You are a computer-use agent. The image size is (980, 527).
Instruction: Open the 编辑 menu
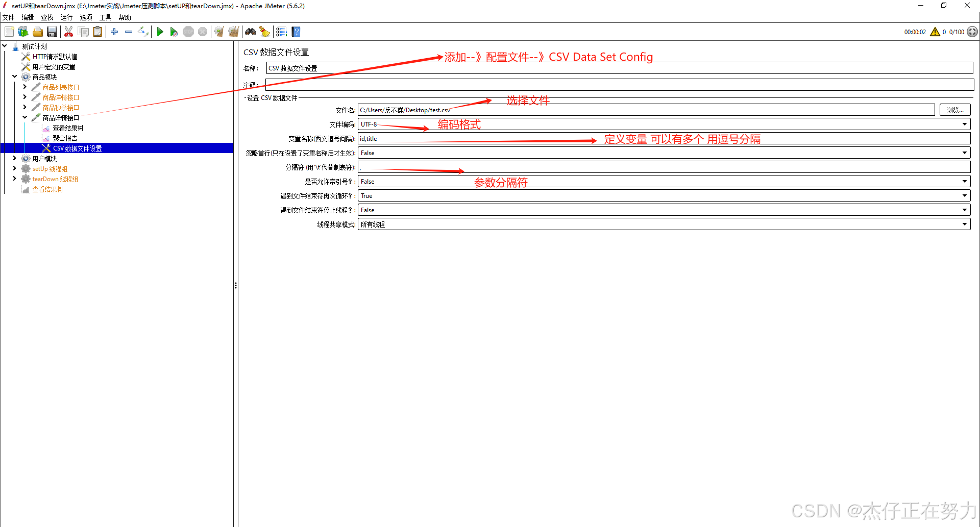[x=28, y=17]
